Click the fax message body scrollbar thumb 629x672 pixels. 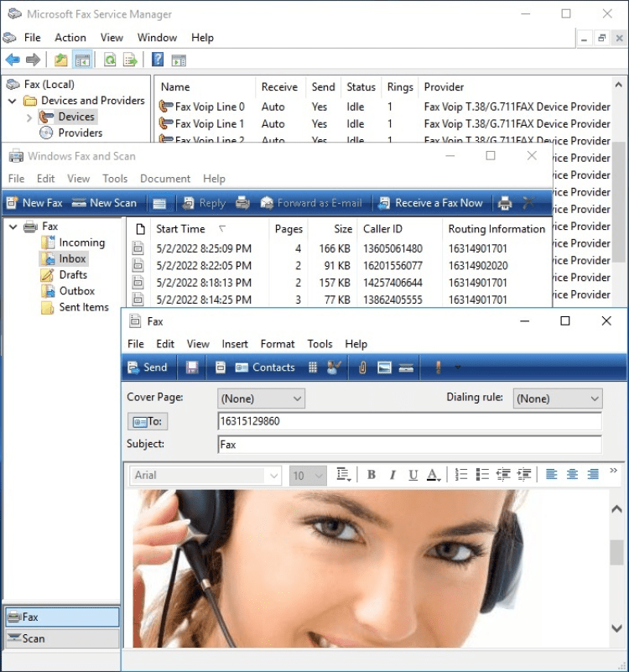click(x=616, y=552)
